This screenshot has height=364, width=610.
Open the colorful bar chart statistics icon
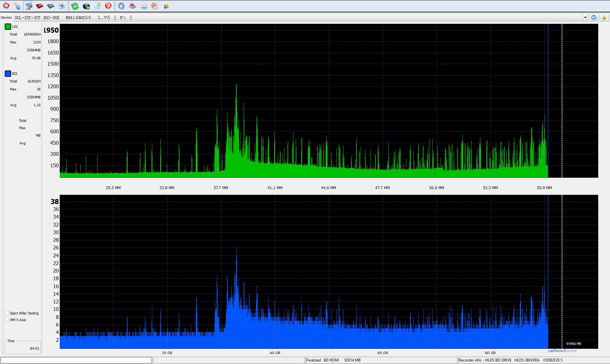click(166, 6)
